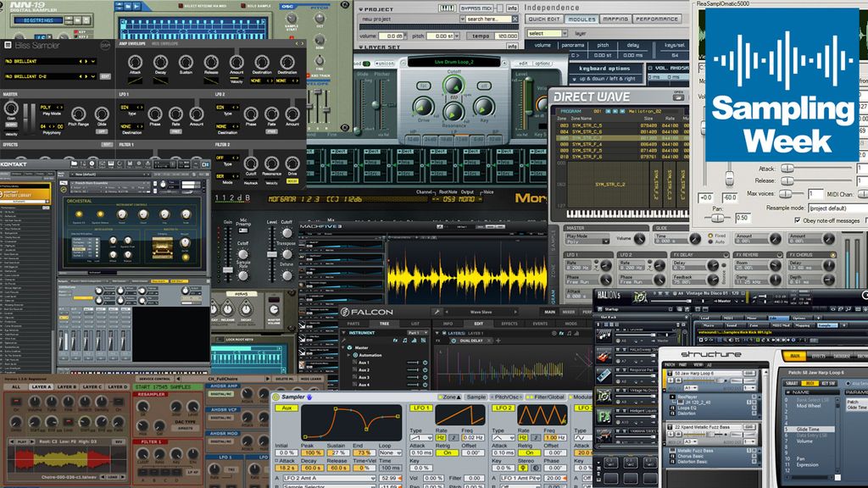
Task: Switch to Independence's MAPPING tab
Action: pyautogui.click(x=616, y=19)
